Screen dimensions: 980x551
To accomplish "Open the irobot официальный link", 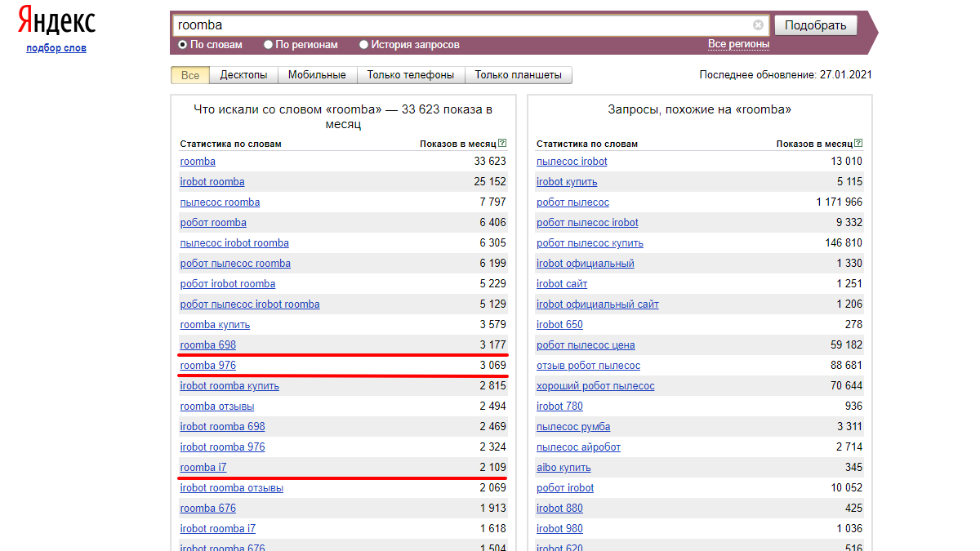I will 586,264.
